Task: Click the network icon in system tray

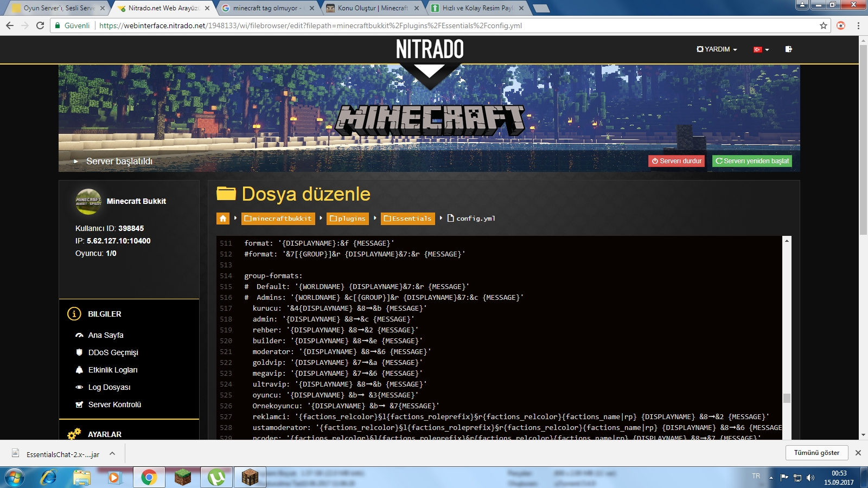Action: pos(797,478)
